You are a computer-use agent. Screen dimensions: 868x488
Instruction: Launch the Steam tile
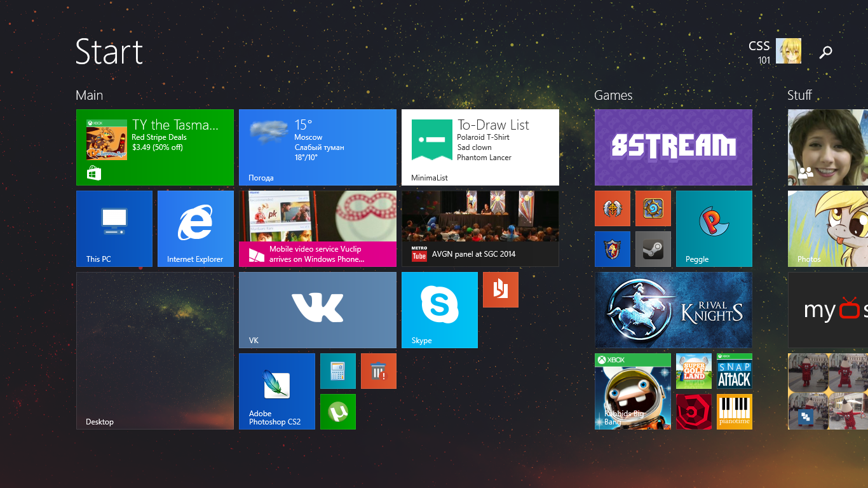tap(653, 249)
